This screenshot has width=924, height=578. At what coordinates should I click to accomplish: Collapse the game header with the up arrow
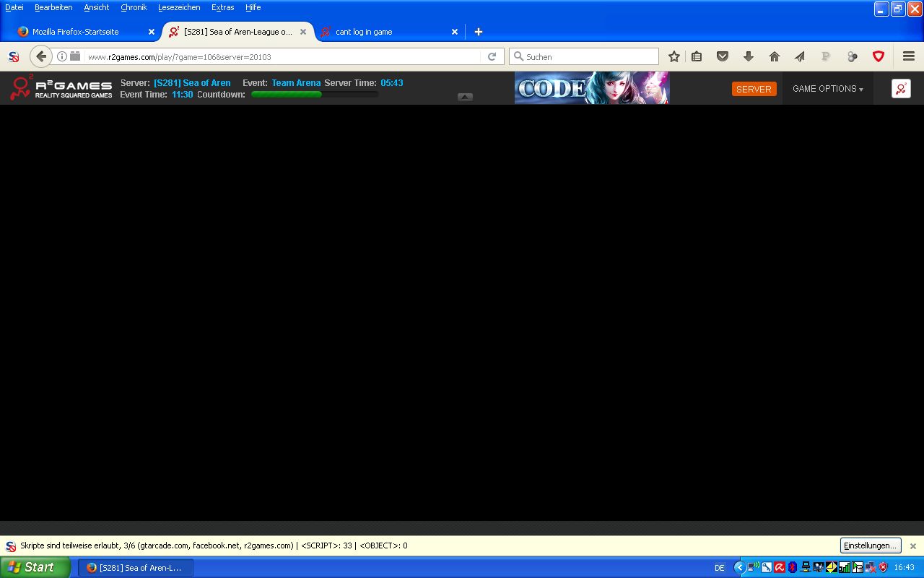tap(465, 97)
